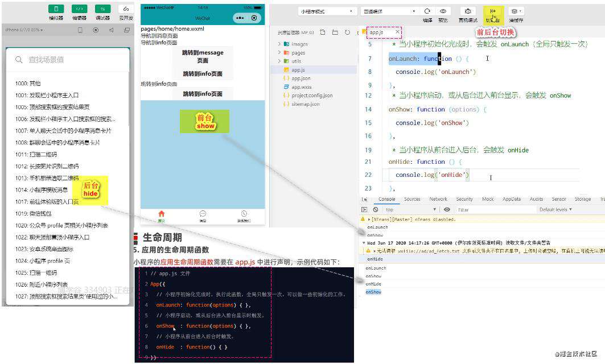The height and width of the screenshot is (364, 605).
Task: Toggle the console sidebar icon
Action: (x=364, y=209)
